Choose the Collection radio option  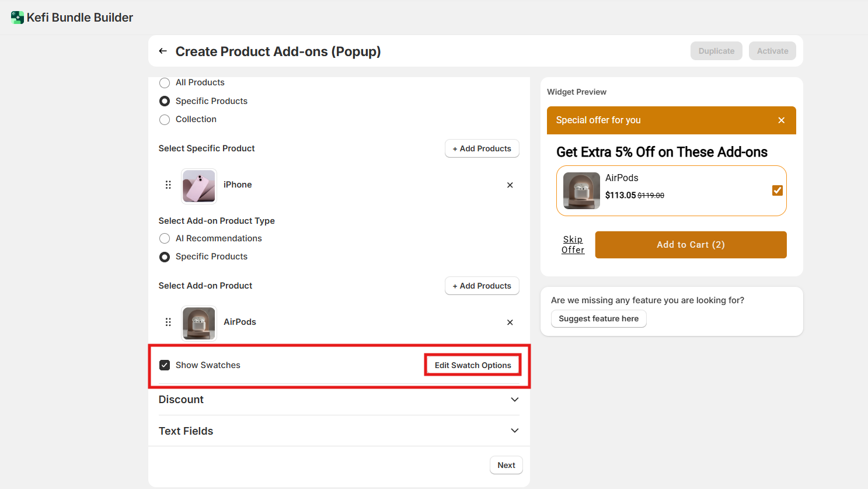click(x=165, y=120)
